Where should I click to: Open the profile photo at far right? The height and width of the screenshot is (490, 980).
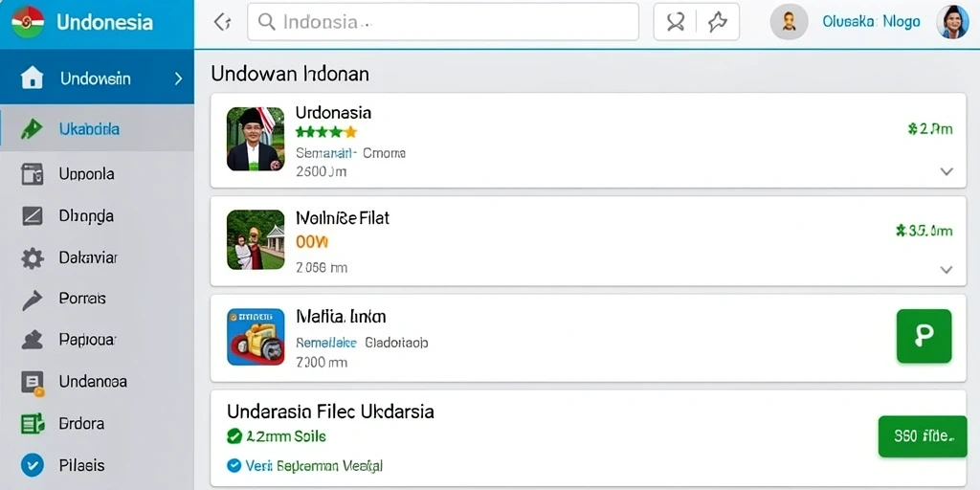tap(952, 22)
